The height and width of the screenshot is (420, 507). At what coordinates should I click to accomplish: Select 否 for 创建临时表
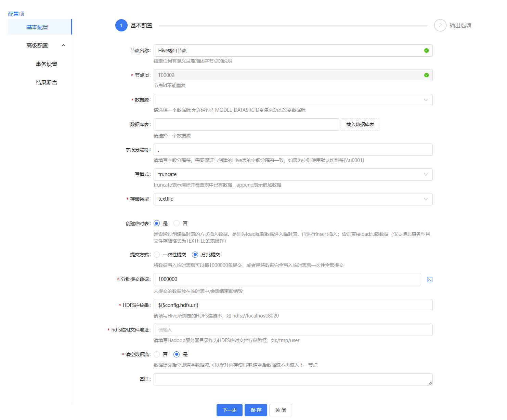click(x=177, y=223)
